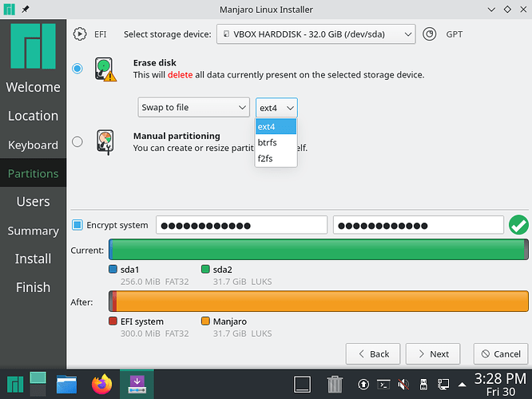Click the "300.0 MiB FAT32" label
The width and height of the screenshot is (532, 399).
[154, 334]
